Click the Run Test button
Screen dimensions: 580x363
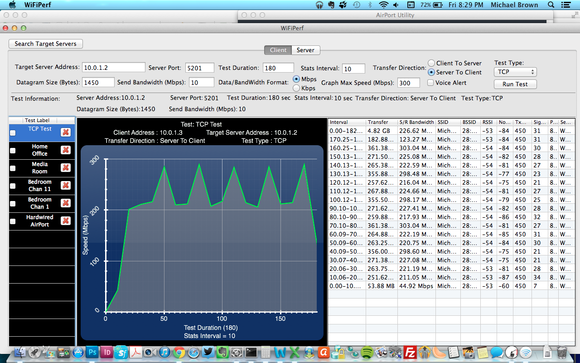click(515, 84)
